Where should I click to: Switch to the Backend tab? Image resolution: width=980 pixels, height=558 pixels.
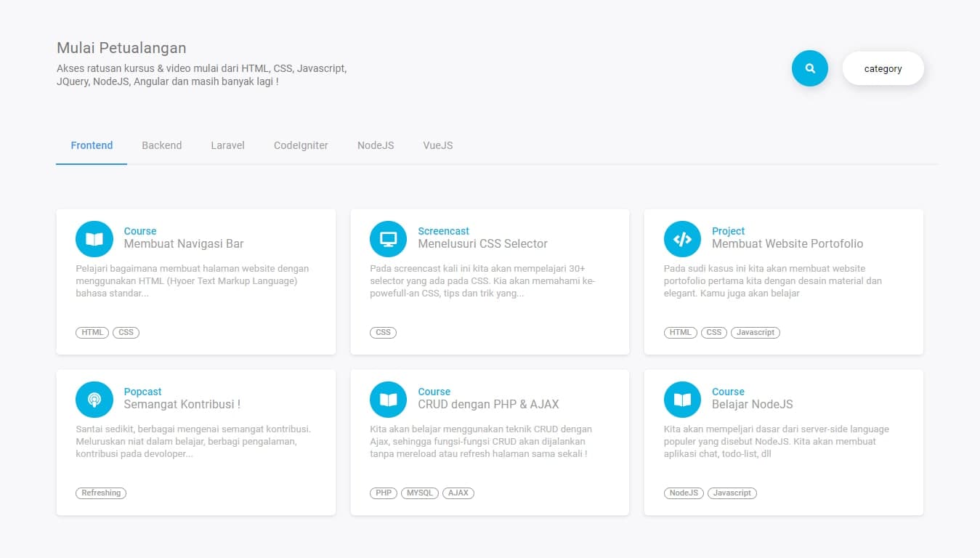[161, 145]
